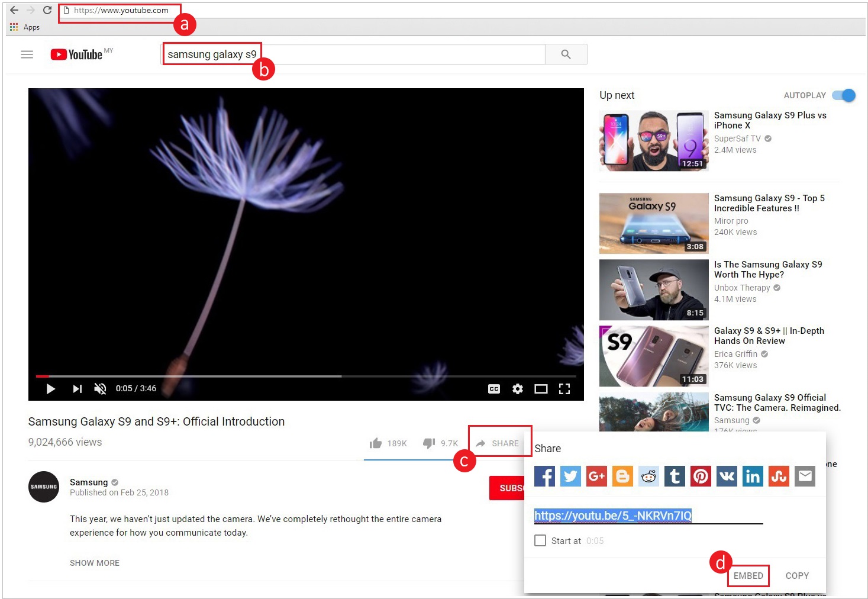The width and height of the screenshot is (868, 599).
Task: Expand description with SHOW MORE
Action: click(x=95, y=563)
